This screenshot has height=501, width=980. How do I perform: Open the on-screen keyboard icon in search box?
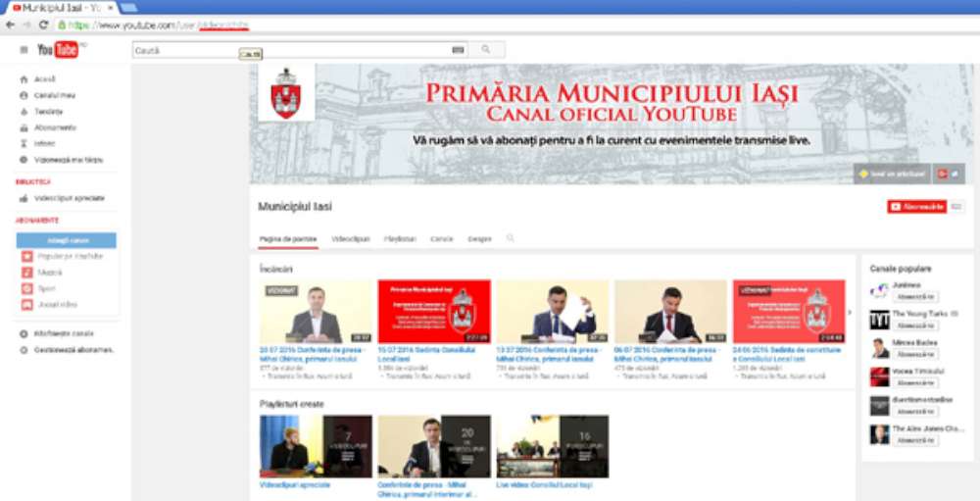click(x=458, y=50)
